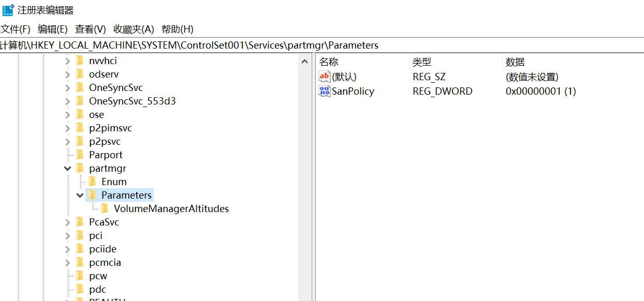The image size is (644, 301).
Task: Open the 帮助(H) menu
Action: coord(178,29)
